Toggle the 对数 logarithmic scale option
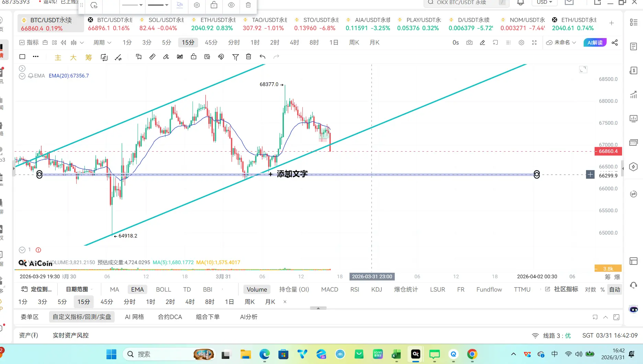 (590, 290)
